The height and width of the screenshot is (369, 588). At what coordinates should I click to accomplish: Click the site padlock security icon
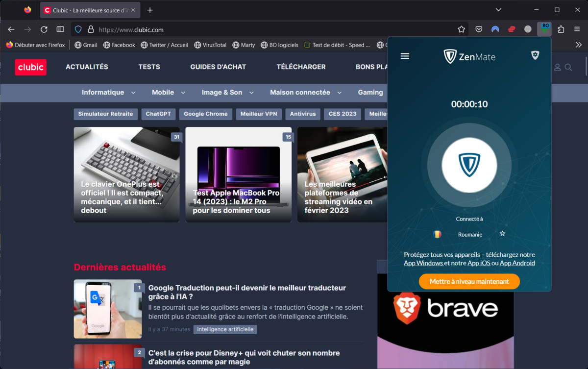point(91,29)
